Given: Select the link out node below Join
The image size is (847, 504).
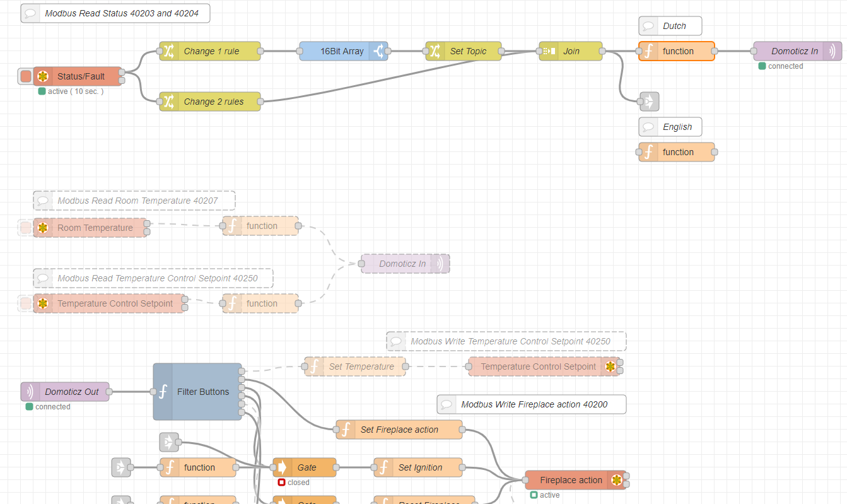Looking at the screenshot, I should (x=649, y=102).
